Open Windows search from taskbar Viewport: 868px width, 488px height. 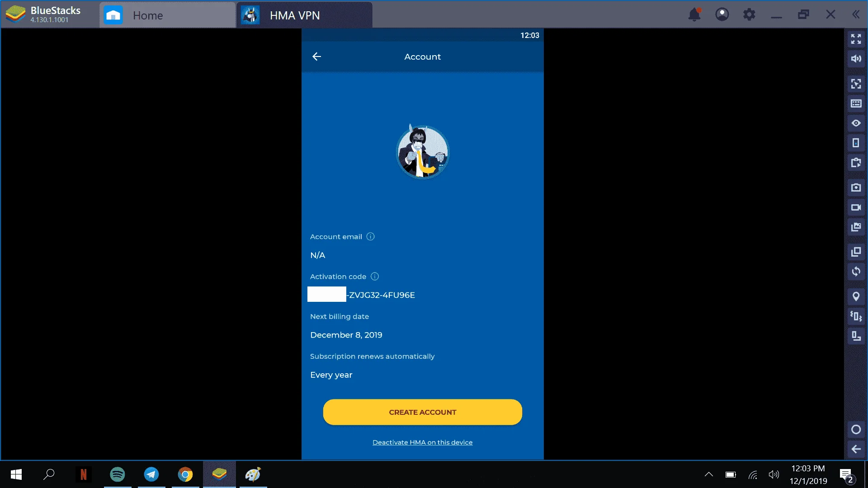49,474
